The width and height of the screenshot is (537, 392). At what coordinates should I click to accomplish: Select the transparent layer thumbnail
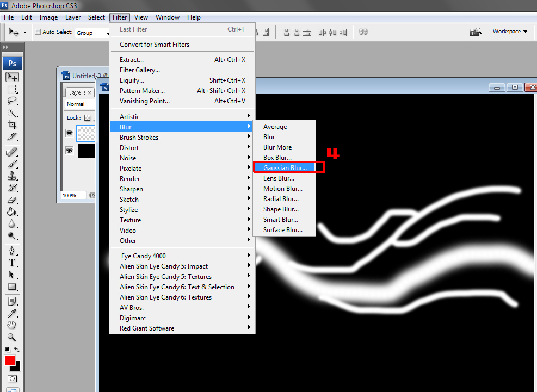tap(86, 133)
